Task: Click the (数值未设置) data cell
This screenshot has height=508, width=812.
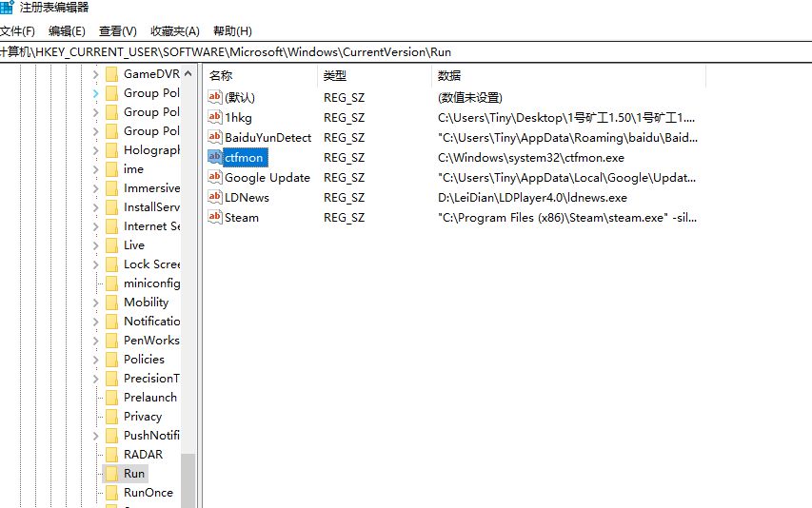Action: (469, 98)
